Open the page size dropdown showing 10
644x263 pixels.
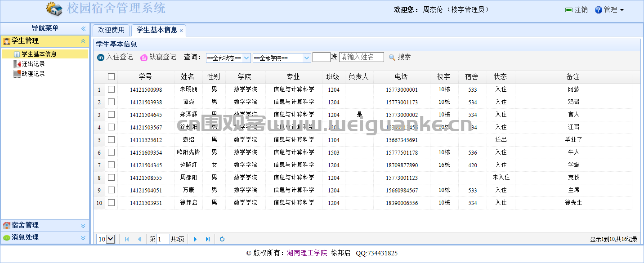106,239
